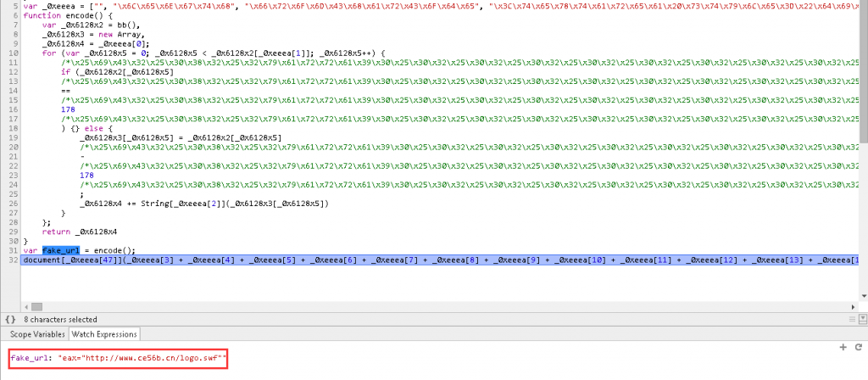Click the horizontal scrollbar right arrow
The width and height of the screenshot is (868, 380).
point(854,306)
